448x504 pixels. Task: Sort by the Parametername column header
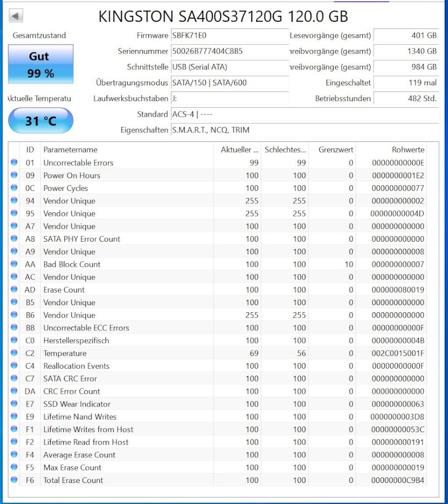[126, 150]
